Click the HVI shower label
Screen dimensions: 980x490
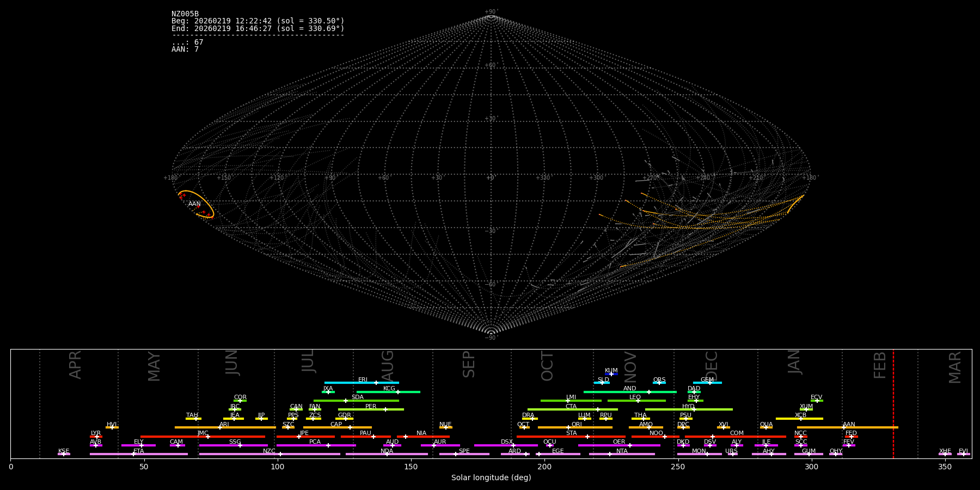112,425
